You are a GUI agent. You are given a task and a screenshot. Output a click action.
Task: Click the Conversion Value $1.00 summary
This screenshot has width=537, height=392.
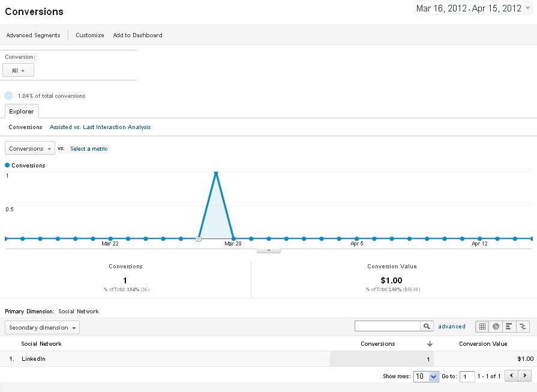click(391, 280)
